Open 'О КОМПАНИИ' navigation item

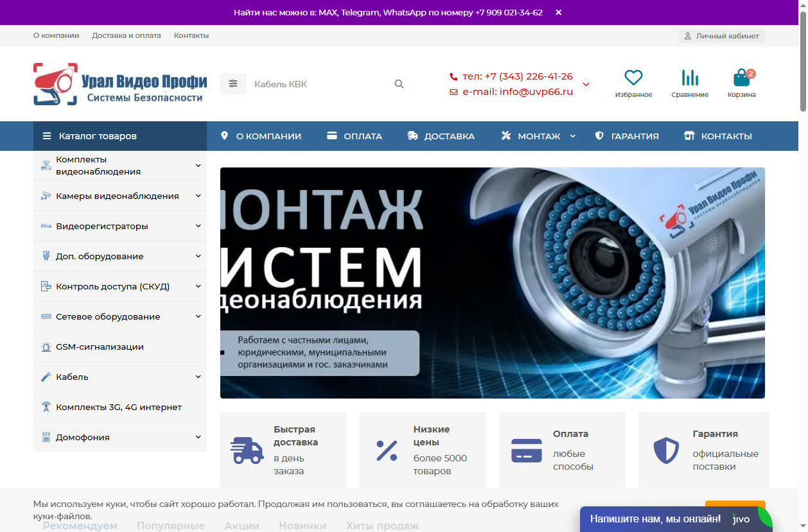(x=261, y=136)
